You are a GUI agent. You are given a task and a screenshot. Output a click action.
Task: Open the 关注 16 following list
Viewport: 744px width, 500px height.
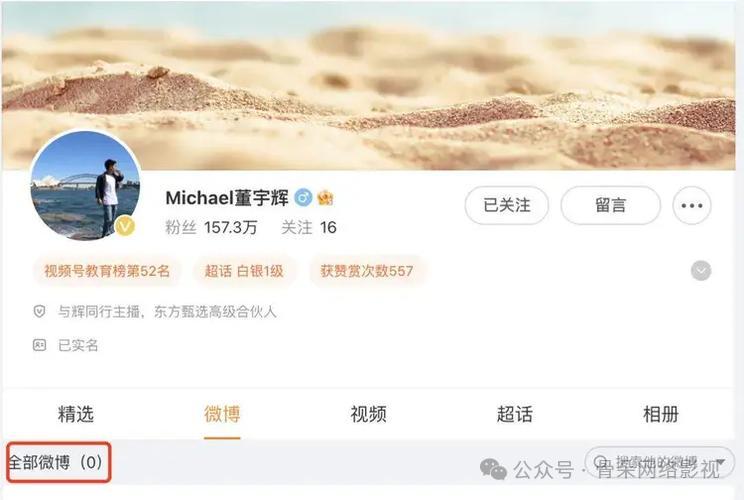click(309, 228)
